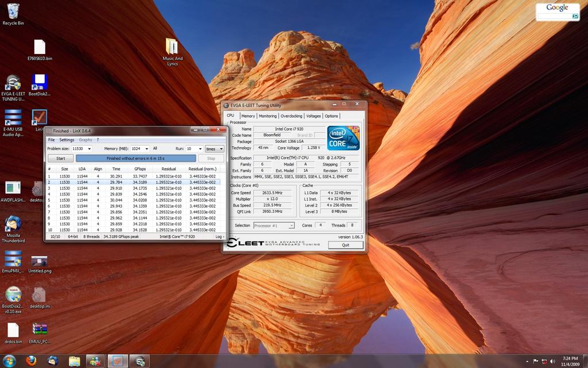Select the Time value 30.291 in LinX
588x368 pixels.
tap(116, 176)
